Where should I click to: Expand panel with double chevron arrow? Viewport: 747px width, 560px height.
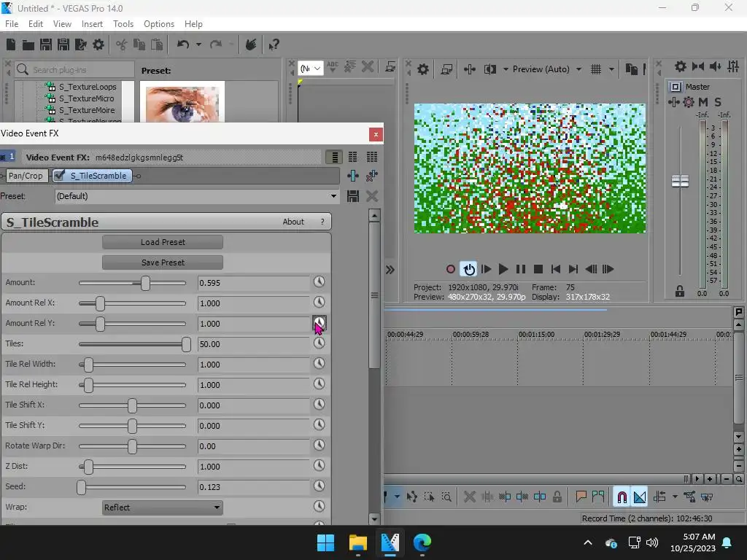coord(390,270)
